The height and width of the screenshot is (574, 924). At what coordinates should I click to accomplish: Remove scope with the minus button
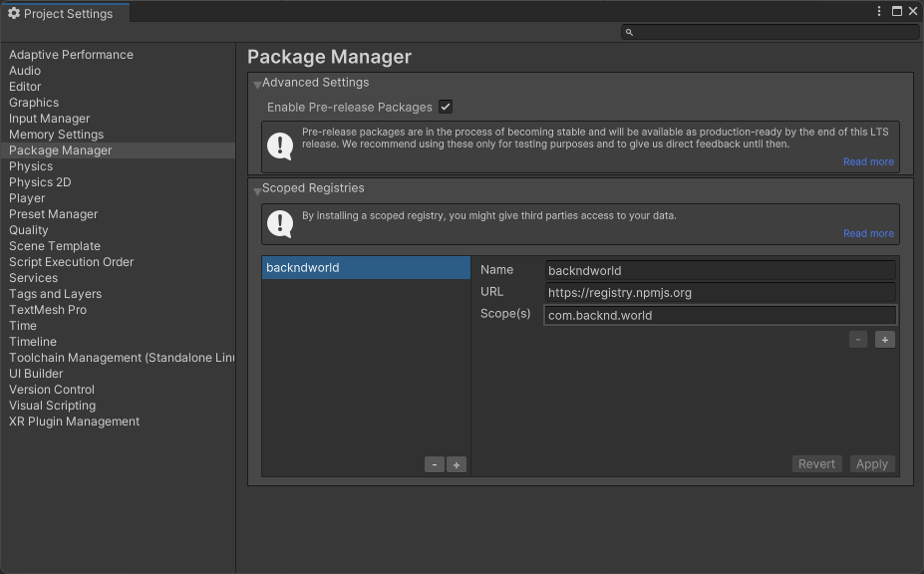(858, 340)
